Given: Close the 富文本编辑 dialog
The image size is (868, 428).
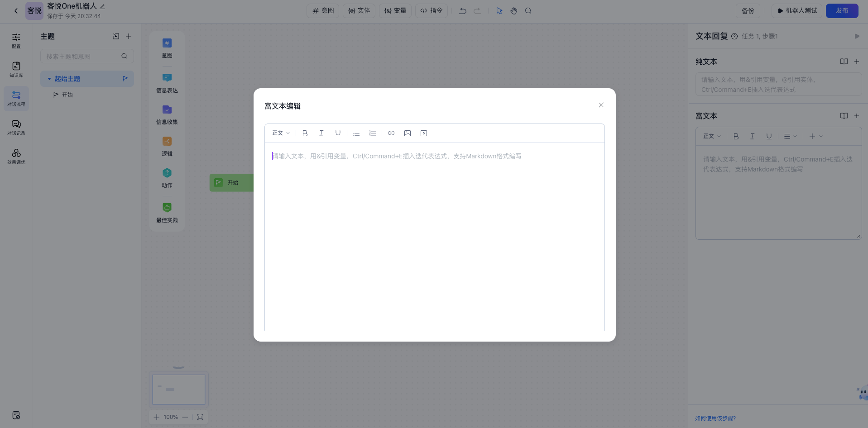Looking at the screenshot, I should pos(601,105).
